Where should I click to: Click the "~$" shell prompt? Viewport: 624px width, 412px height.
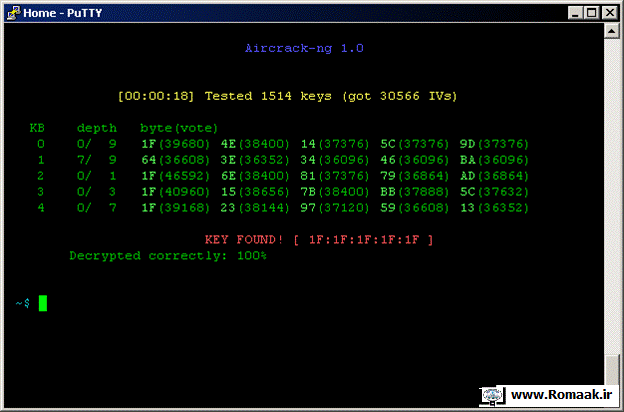click(23, 303)
